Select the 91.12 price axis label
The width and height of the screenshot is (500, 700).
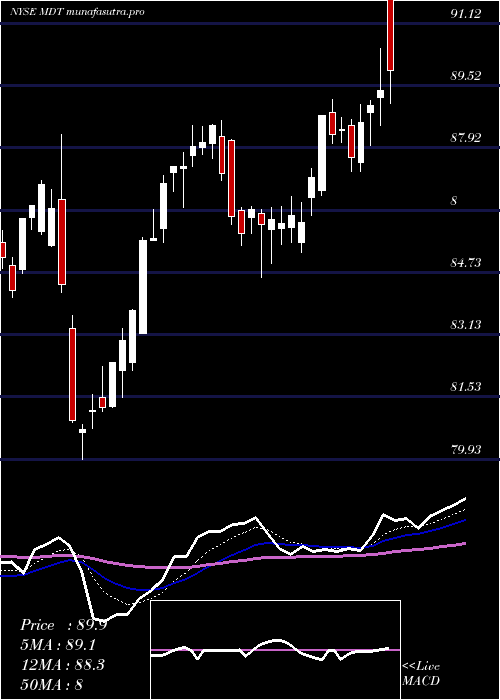tap(466, 14)
